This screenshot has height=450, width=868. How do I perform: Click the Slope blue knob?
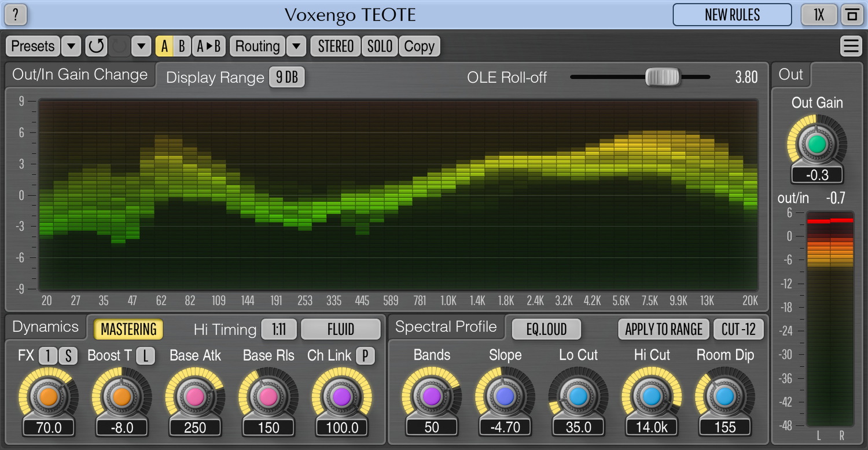coord(505,397)
